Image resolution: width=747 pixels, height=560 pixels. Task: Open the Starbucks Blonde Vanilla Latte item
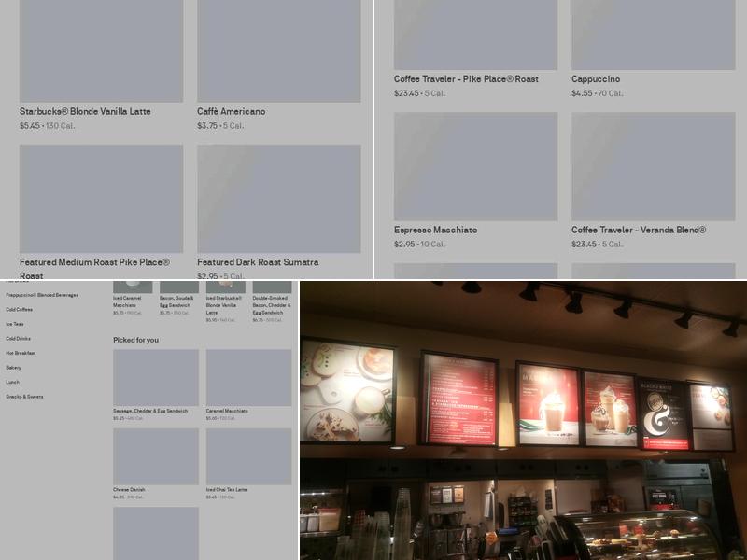click(x=101, y=51)
